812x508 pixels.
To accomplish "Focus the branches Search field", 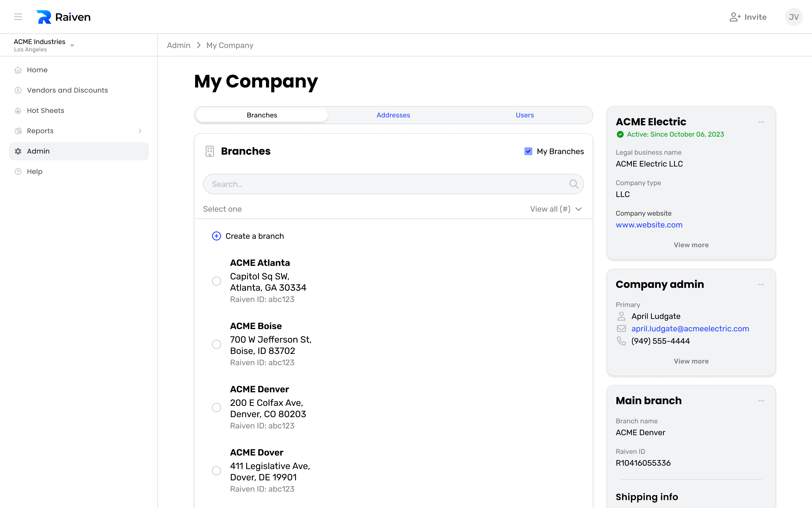I will (393, 184).
